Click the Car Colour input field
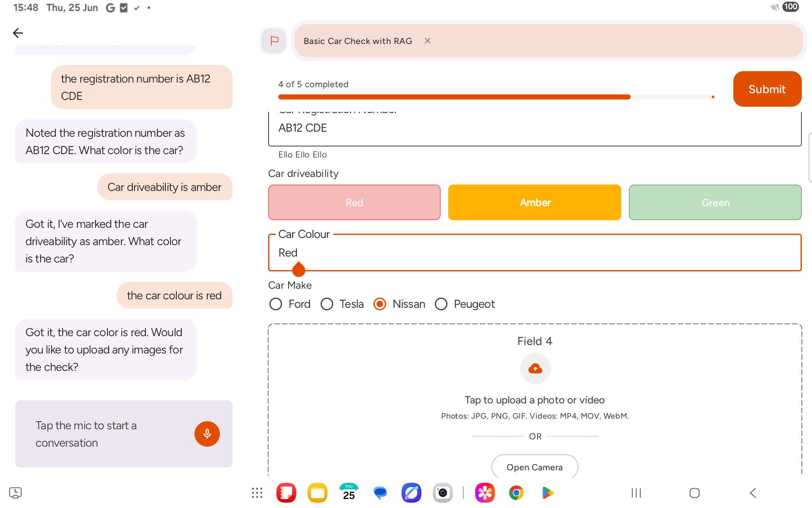 (x=535, y=252)
